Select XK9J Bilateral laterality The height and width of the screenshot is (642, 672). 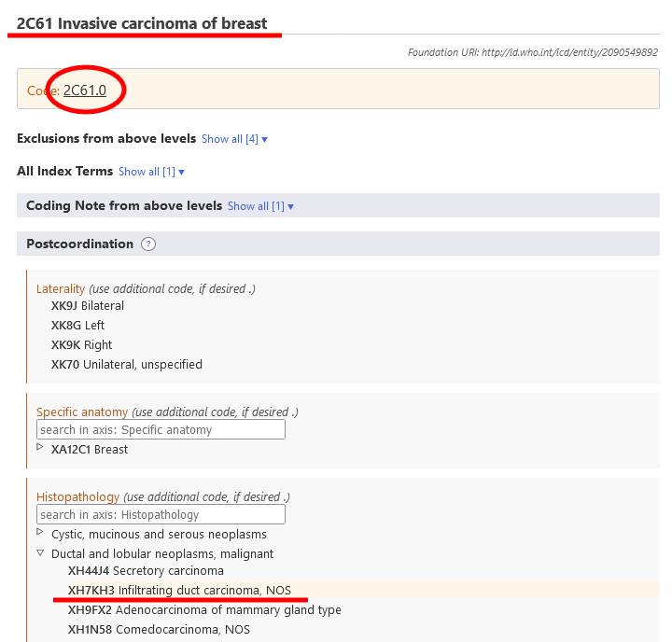pos(88,306)
